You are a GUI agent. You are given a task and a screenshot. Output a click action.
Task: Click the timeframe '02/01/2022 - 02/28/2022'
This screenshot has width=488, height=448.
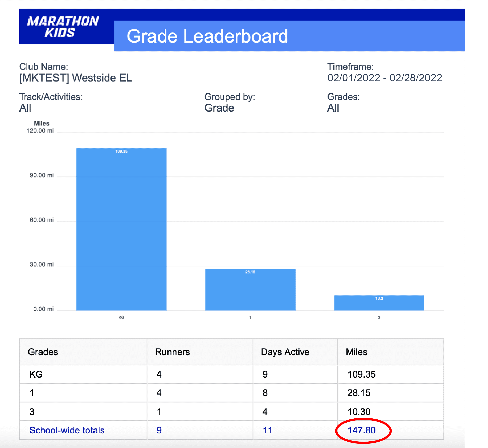point(385,78)
